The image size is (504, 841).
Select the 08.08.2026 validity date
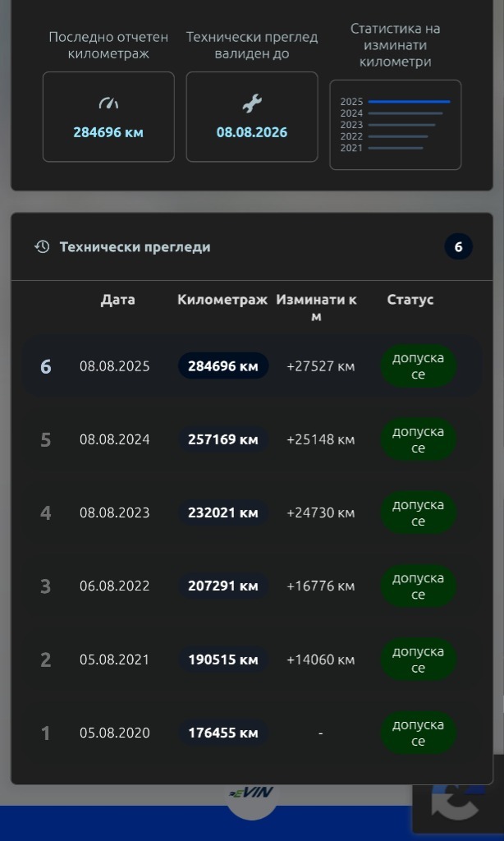pyautogui.click(x=252, y=132)
